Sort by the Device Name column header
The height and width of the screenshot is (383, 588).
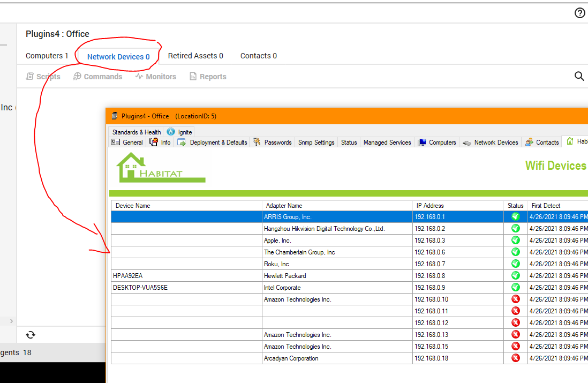[x=133, y=206]
